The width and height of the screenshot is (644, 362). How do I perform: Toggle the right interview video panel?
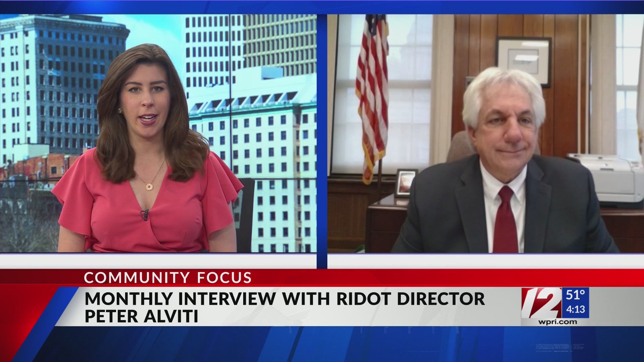coord(483,134)
